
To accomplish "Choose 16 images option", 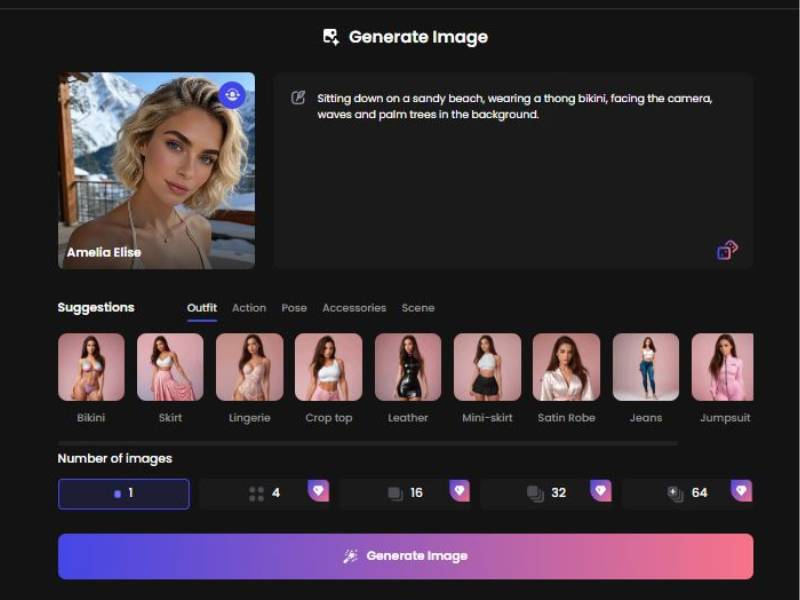I will click(x=404, y=494).
